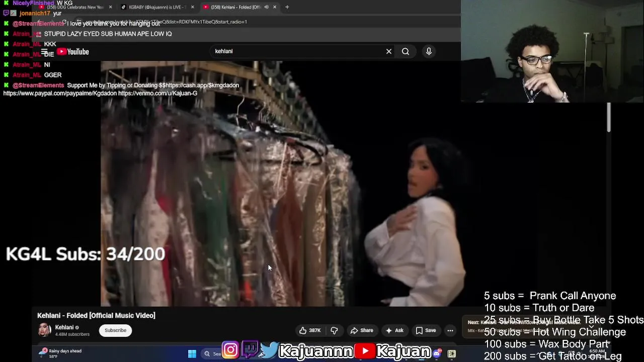Image resolution: width=644 pixels, height=362 pixels.
Task: Go to the YouTube home logo
Action: click(73, 51)
